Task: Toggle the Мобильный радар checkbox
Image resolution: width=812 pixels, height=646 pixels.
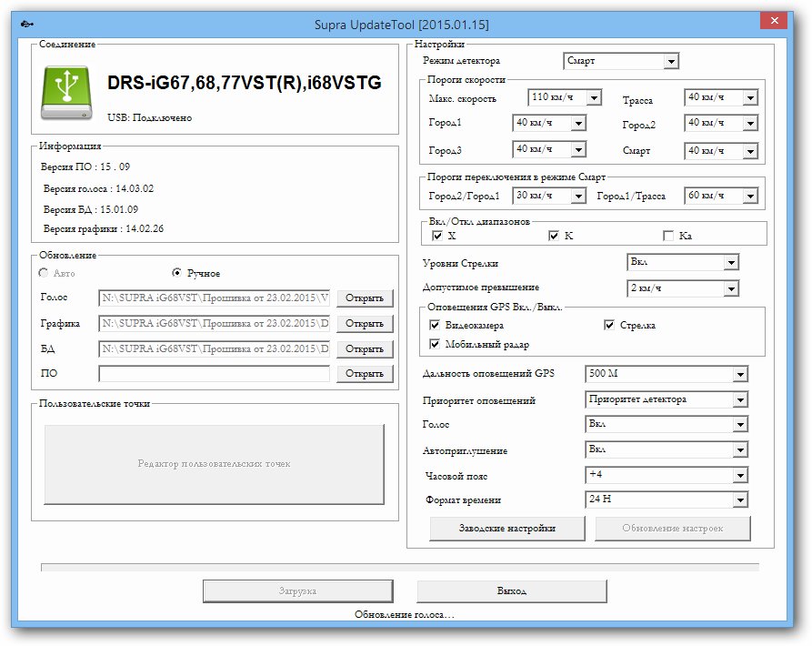Action: pyautogui.click(x=435, y=344)
